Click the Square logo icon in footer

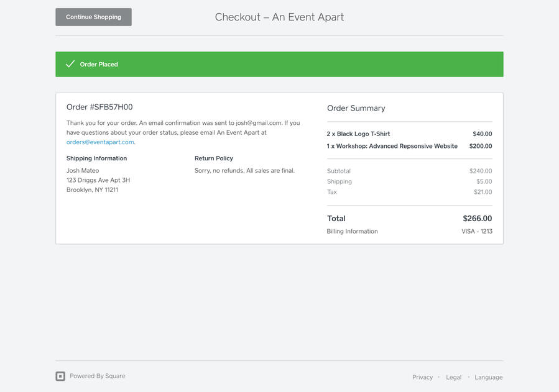60,376
